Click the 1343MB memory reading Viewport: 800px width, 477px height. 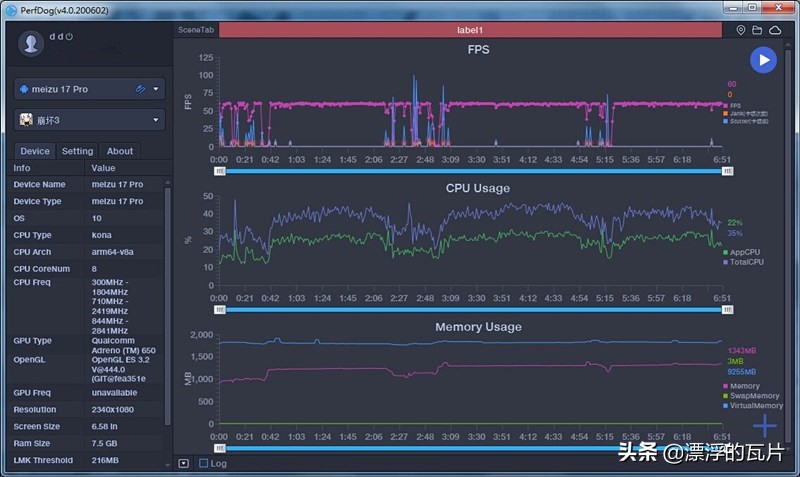(741, 350)
